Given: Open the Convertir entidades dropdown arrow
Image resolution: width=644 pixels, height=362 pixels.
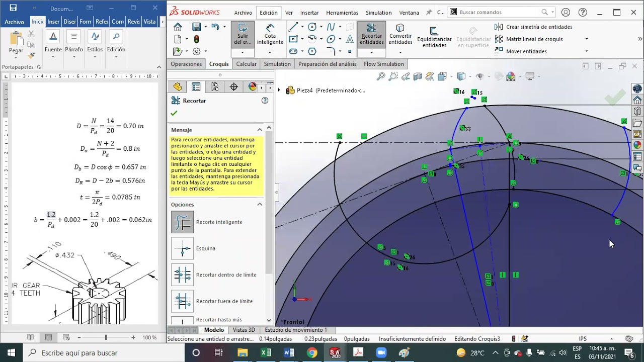Looking at the screenshot, I should pyautogui.click(x=400, y=52).
